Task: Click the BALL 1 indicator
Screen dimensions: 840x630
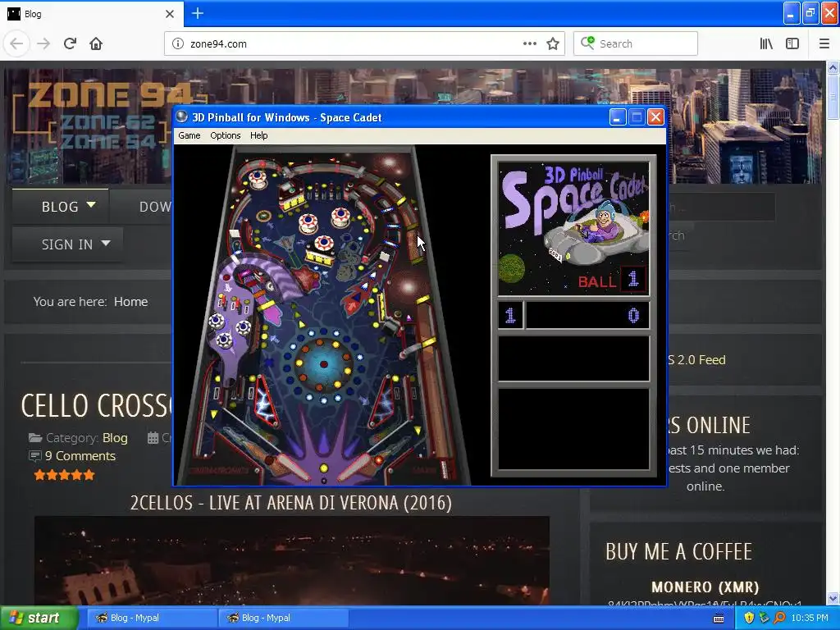Action: (612, 281)
